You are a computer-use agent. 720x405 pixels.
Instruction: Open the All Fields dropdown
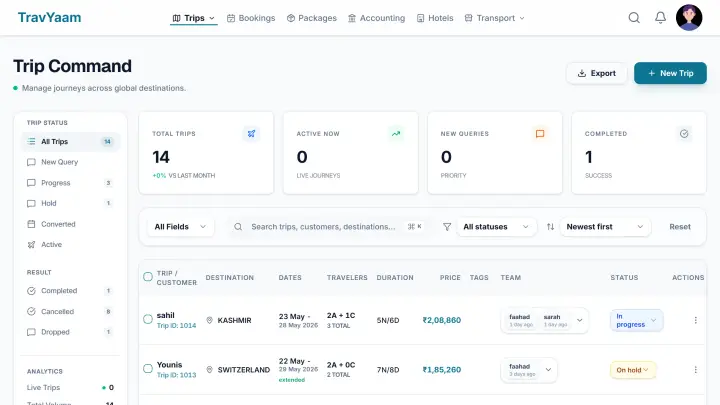[x=180, y=227]
